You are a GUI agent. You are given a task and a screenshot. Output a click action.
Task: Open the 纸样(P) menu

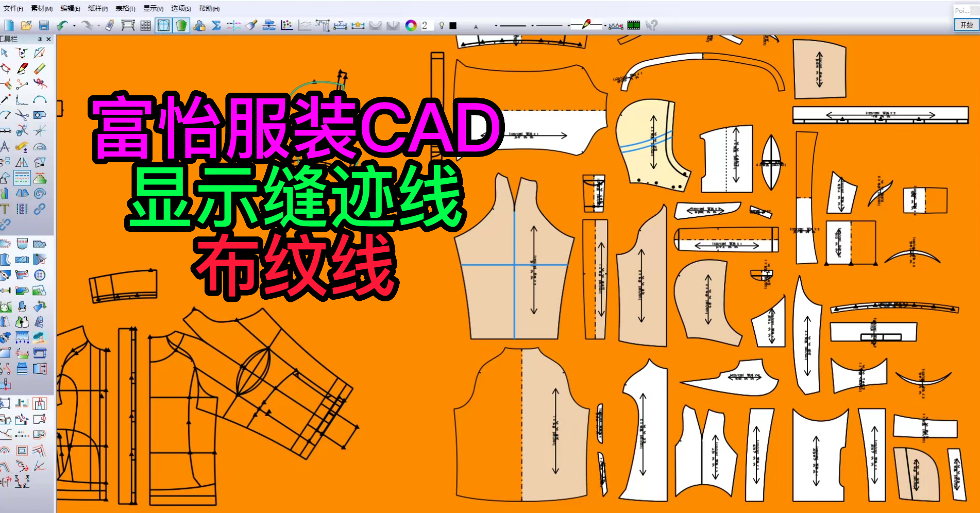coord(98,9)
